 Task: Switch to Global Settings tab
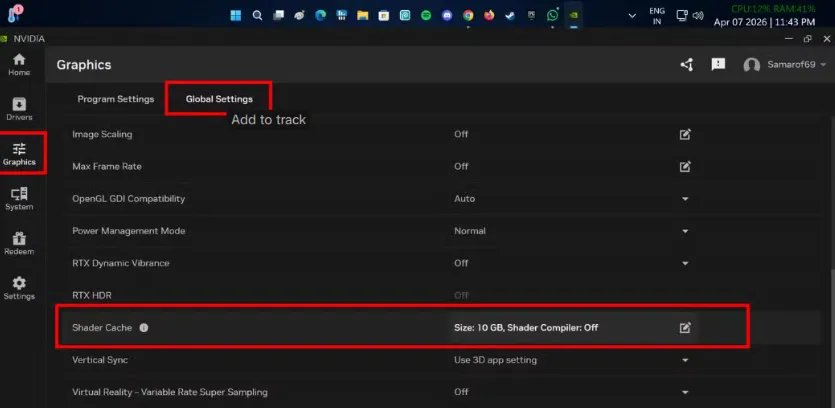click(x=219, y=99)
